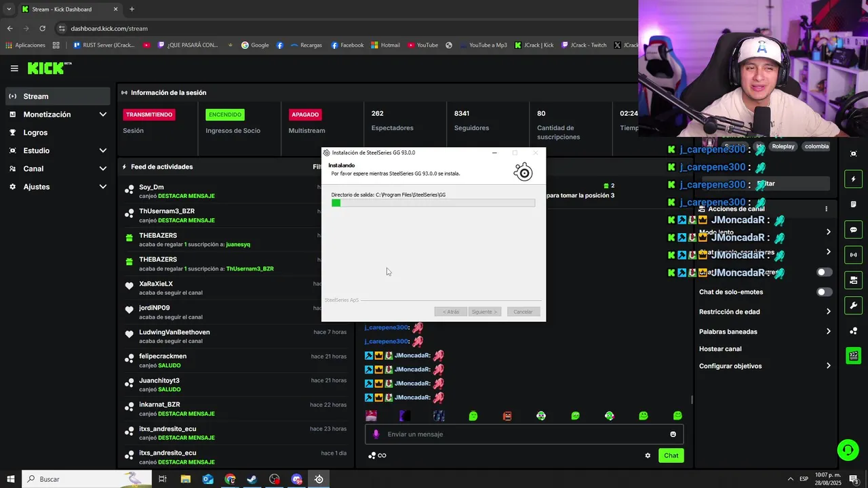868x488 pixels.
Task: Open the YouTube a Mp3 bookmark
Action: coord(482,45)
